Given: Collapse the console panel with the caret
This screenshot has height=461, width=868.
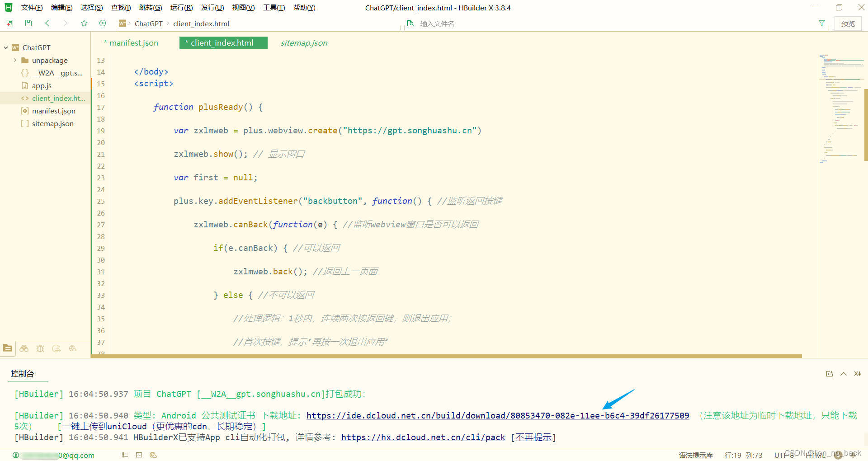Looking at the screenshot, I should 844,374.
